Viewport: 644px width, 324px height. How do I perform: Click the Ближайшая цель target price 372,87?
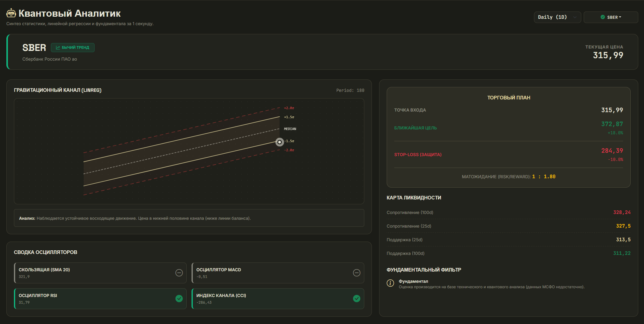click(x=612, y=124)
